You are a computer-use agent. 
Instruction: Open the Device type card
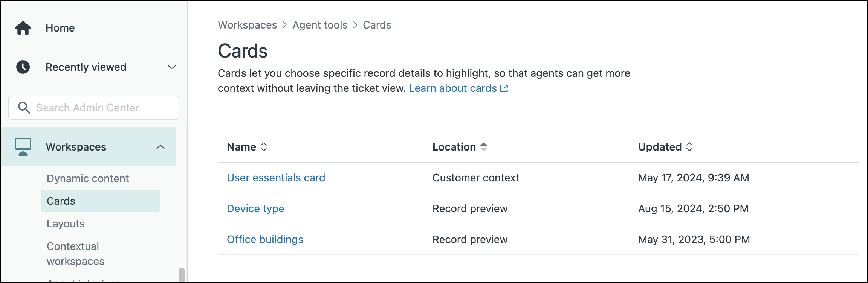tap(255, 208)
